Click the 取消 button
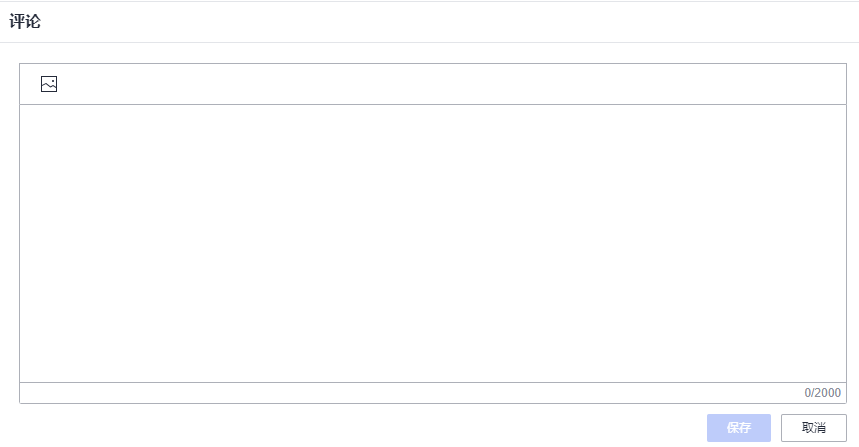The width and height of the screenshot is (859, 447). click(813, 428)
